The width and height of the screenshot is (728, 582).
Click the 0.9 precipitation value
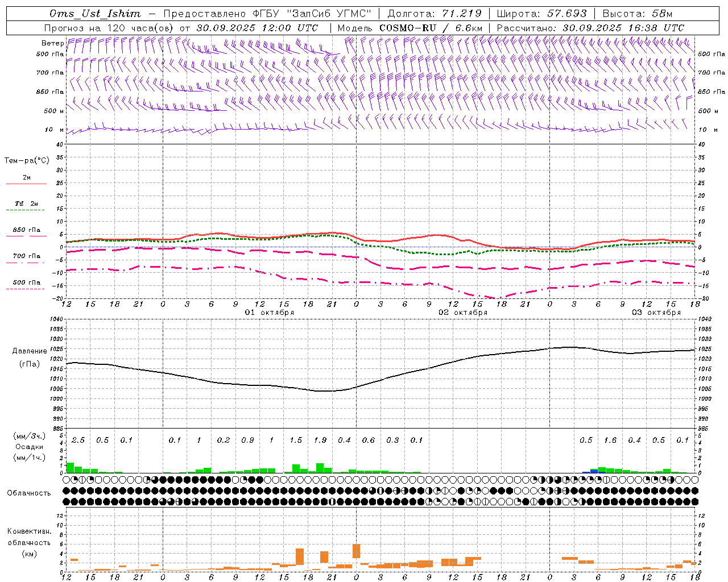247,440
